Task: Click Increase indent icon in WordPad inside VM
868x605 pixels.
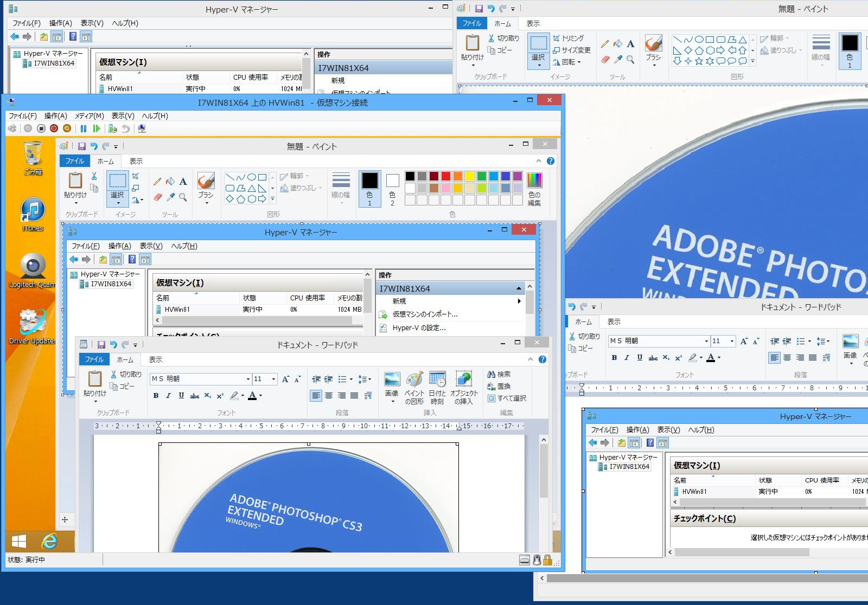Action: 329,379
